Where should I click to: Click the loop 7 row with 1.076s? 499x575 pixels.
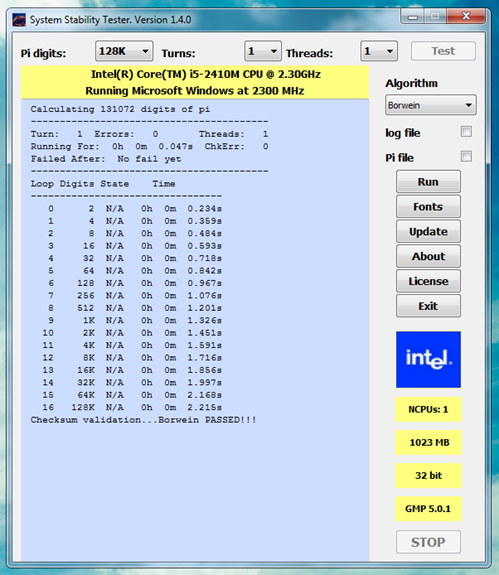pos(135,296)
